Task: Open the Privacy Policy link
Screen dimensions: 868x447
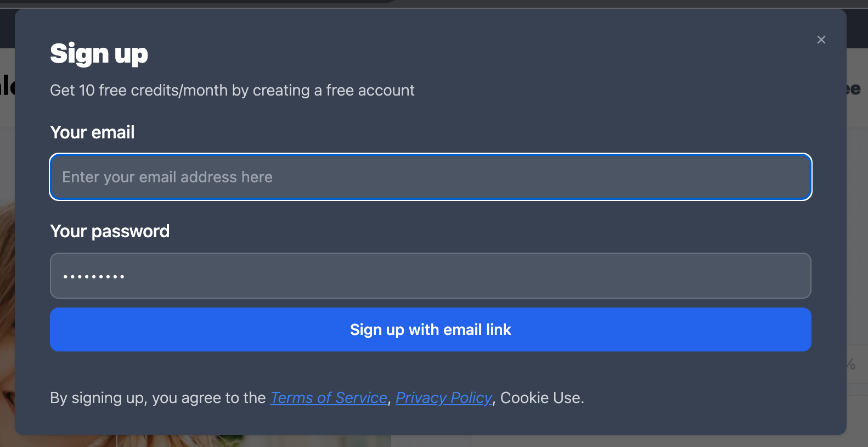Action: click(x=444, y=398)
